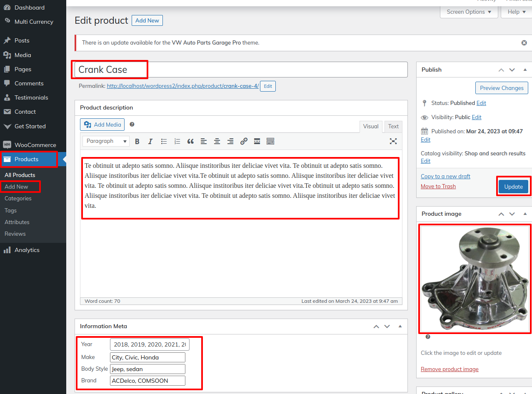Screen dimensions: 532x394
Task: Click the Brand input field
Action: (x=147, y=381)
